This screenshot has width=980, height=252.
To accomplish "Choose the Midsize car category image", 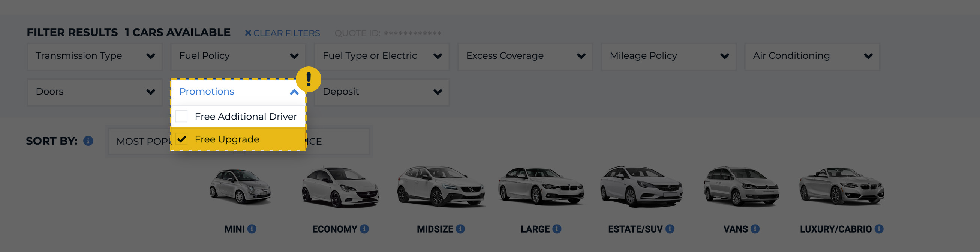I will coord(441,187).
